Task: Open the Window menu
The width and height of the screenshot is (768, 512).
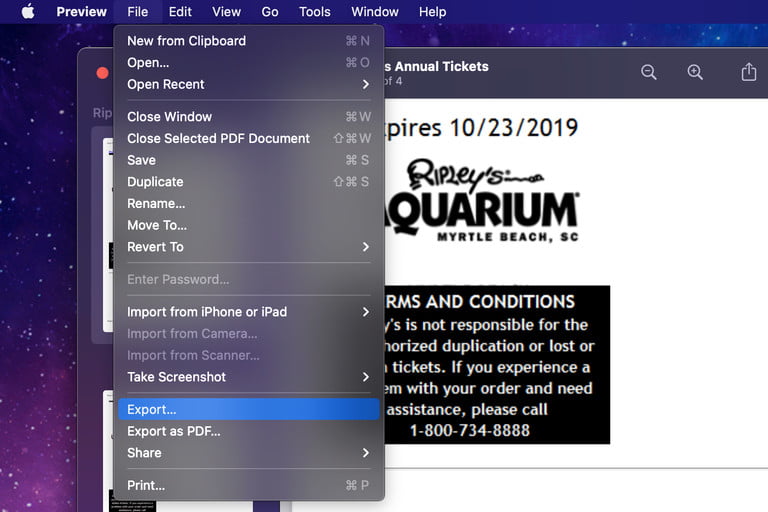Action: point(375,12)
